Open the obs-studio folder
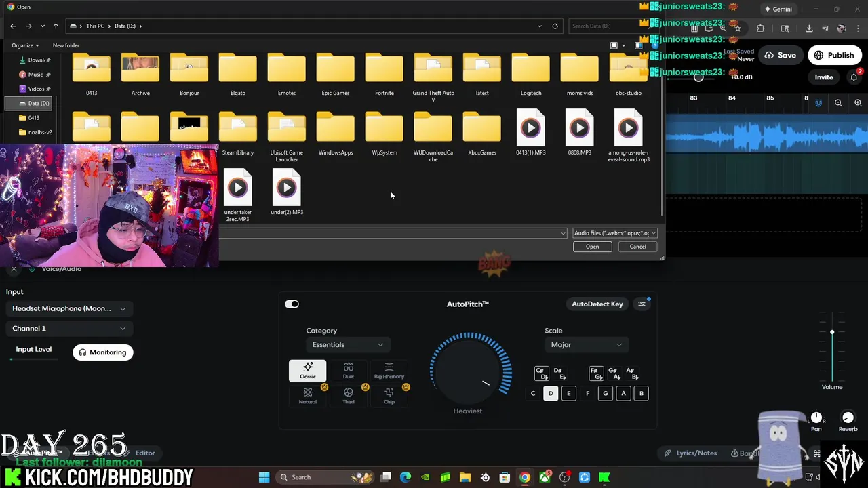 coord(628,75)
